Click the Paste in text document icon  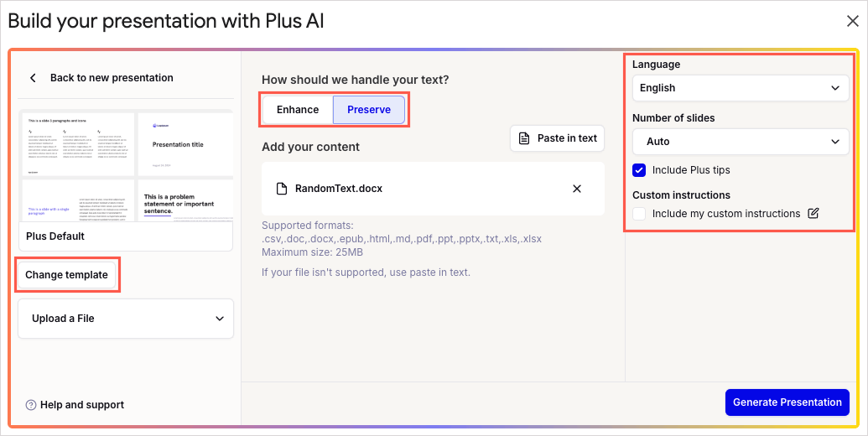(523, 138)
